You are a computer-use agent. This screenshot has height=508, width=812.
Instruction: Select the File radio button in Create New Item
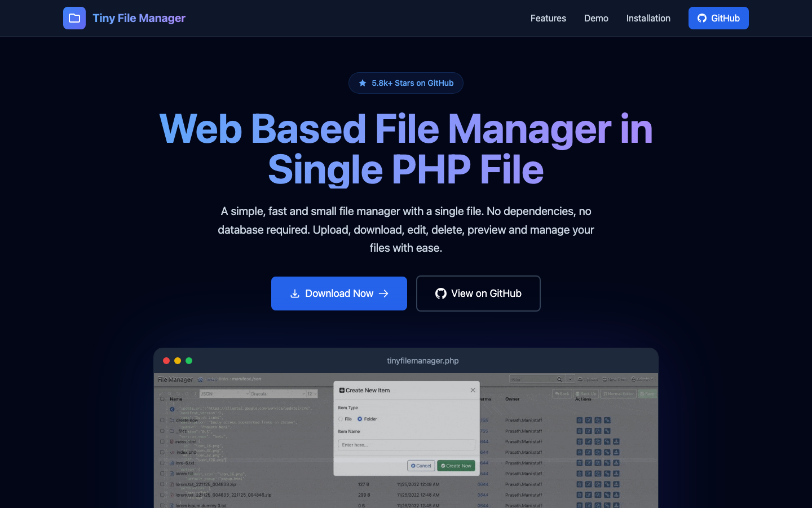pyautogui.click(x=341, y=419)
